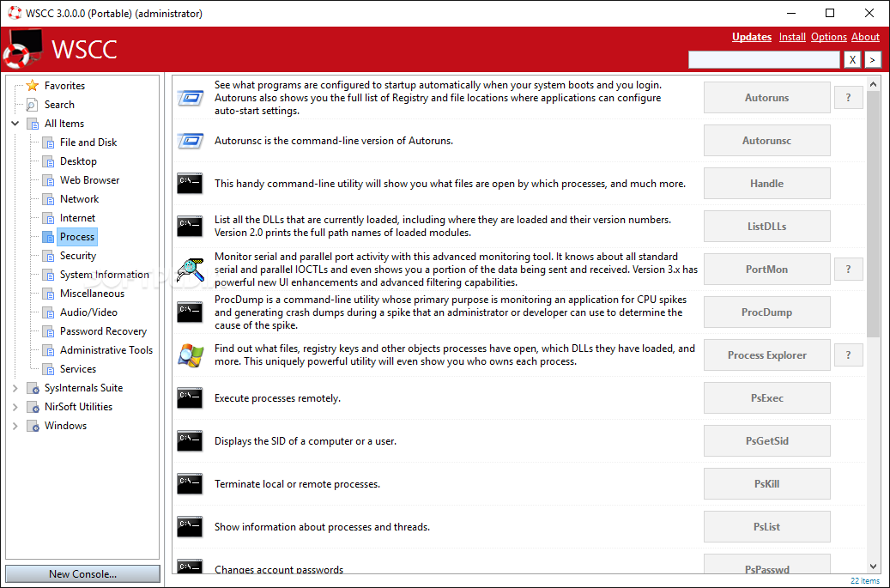Screen dimensions: 890x588
Task: Click the ListDLLs console icon
Action: (190, 226)
